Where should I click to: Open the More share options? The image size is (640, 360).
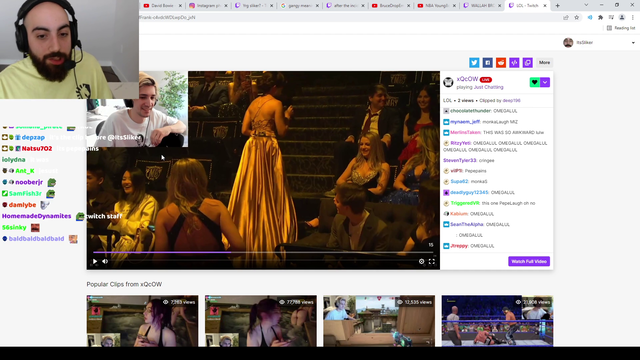tap(544, 62)
